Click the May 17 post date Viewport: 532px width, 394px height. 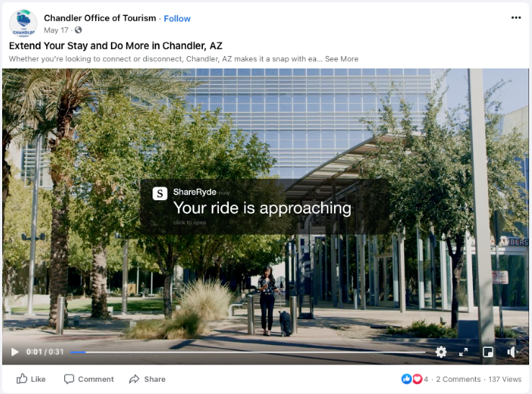(56, 30)
